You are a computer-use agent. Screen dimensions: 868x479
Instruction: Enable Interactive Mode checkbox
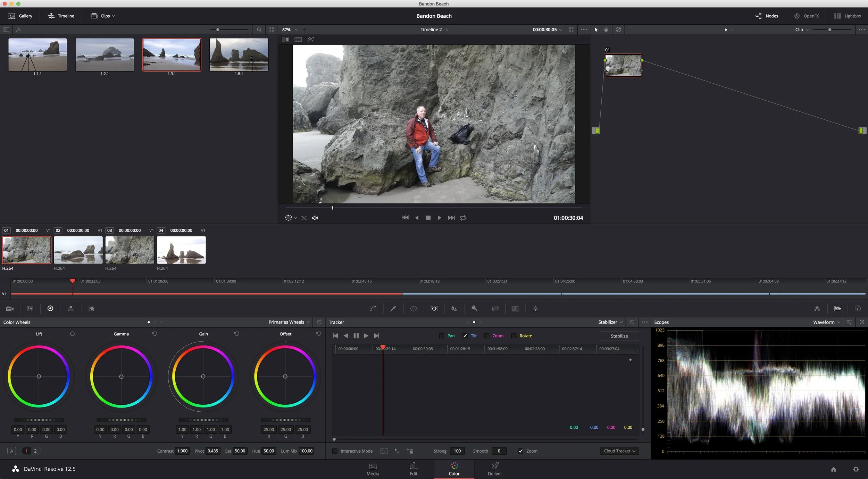pyautogui.click(x=335, y=451)
